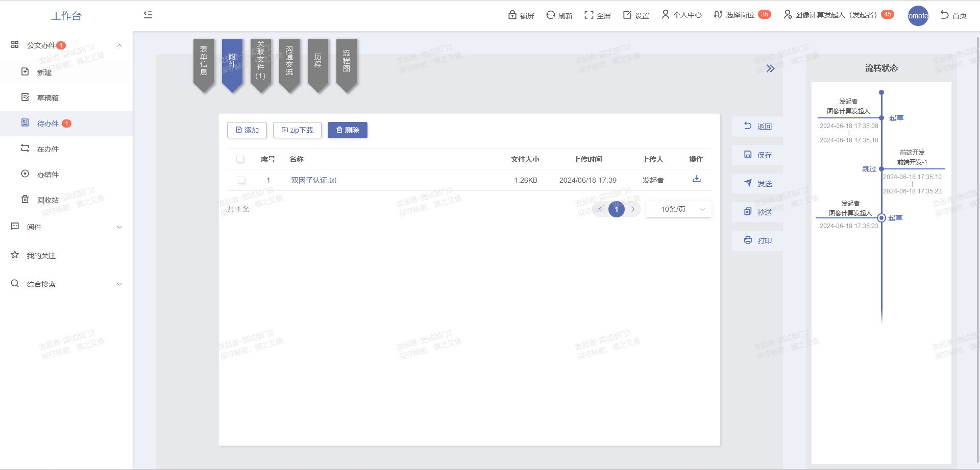Click the first 起草 node dot on the timeline
The image size is (980, 470).
[x=881, y=118]
